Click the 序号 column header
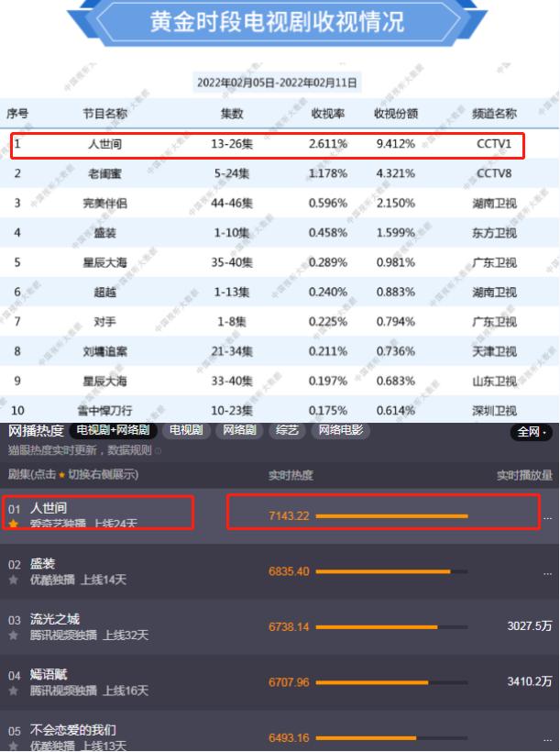 17,114
